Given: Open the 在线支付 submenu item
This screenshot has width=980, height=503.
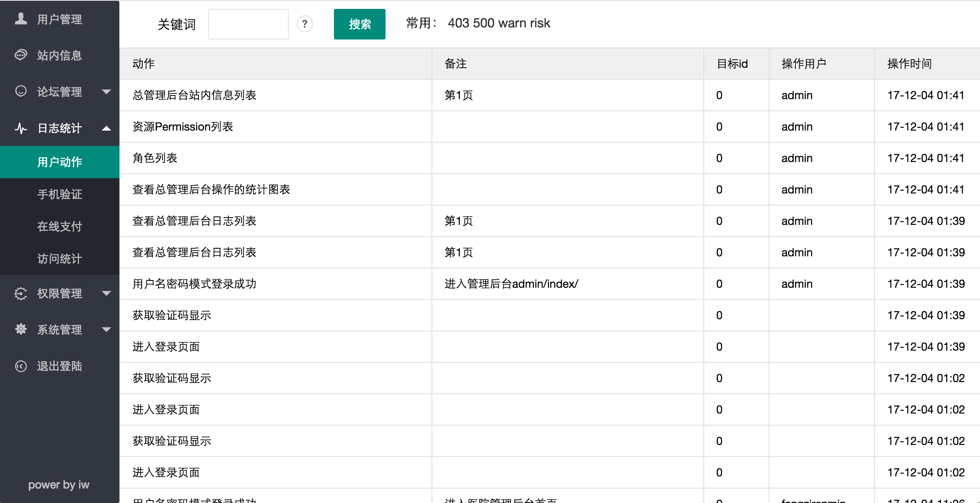Looking at the screenshot, I should coord(60,227).
